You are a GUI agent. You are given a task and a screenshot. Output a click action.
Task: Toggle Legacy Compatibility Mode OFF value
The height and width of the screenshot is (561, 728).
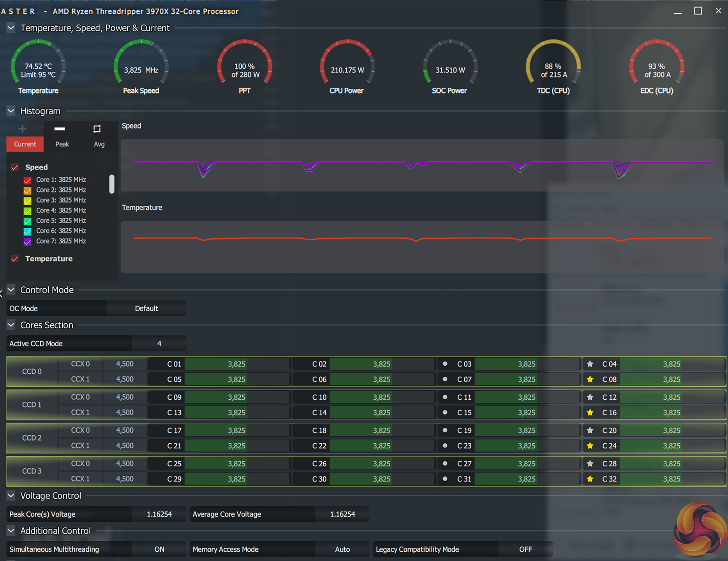pos(525,549)
